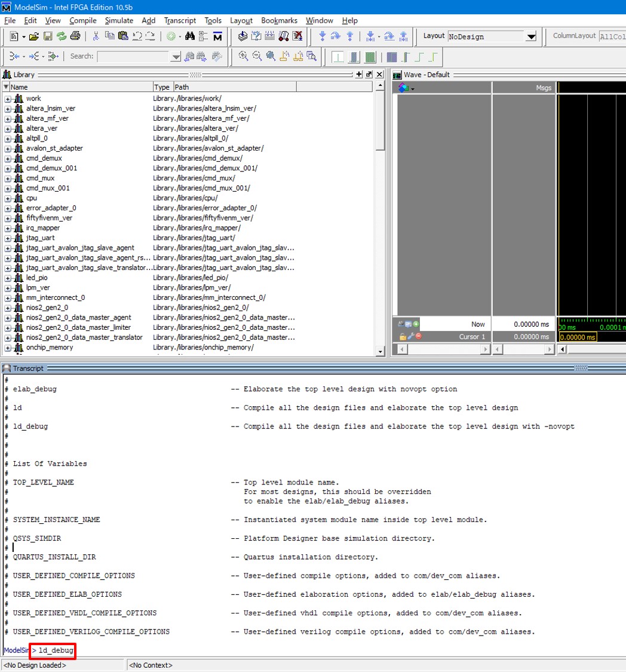
Task: Add a new cursor with green plus icon
Action: click(416, 324)
